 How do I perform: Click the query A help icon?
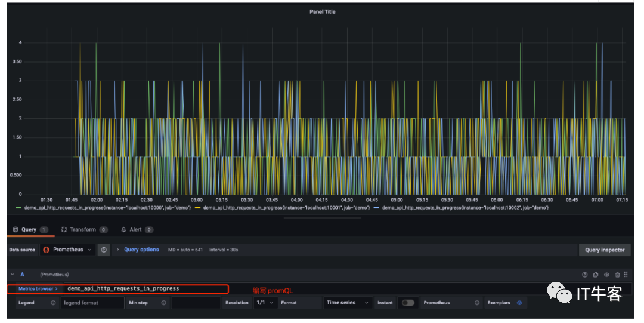[x=585, y=275]
